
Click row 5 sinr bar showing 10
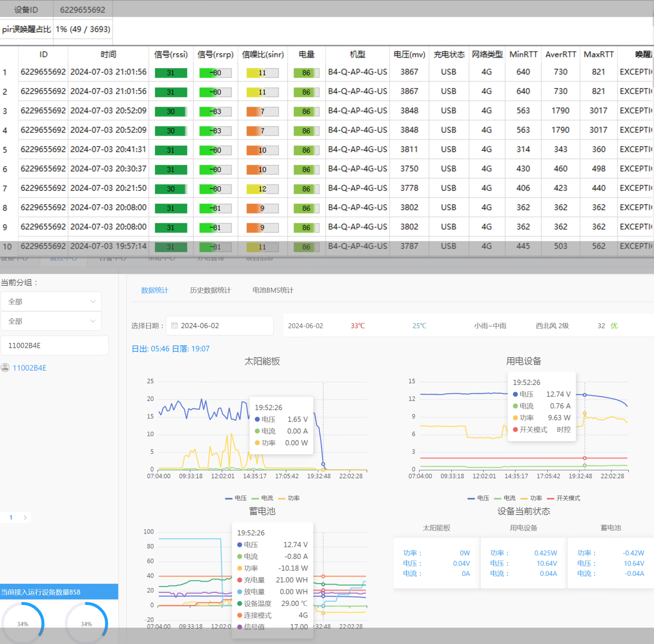tap(263, 150)
